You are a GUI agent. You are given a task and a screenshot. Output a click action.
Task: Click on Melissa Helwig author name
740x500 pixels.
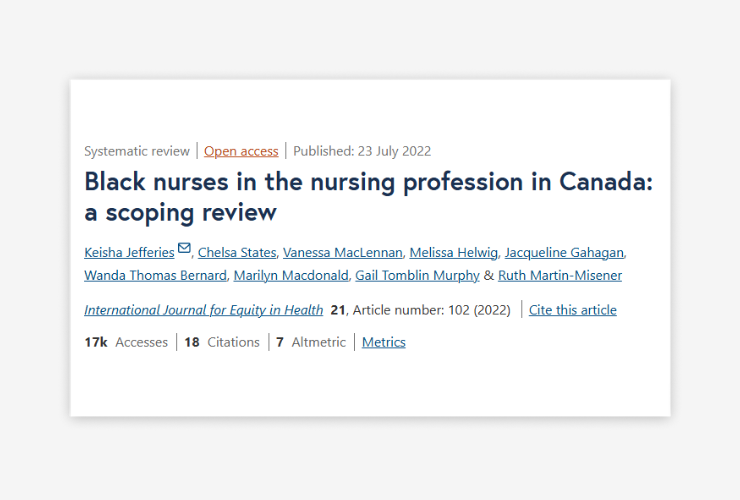click(454, 253)
